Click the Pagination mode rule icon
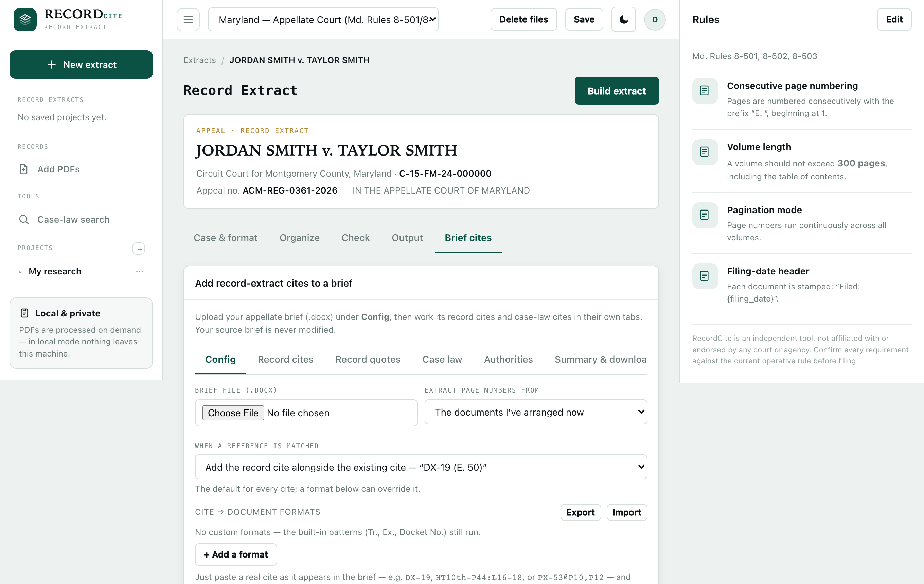 pyautogui.click(x=705, y=215)
